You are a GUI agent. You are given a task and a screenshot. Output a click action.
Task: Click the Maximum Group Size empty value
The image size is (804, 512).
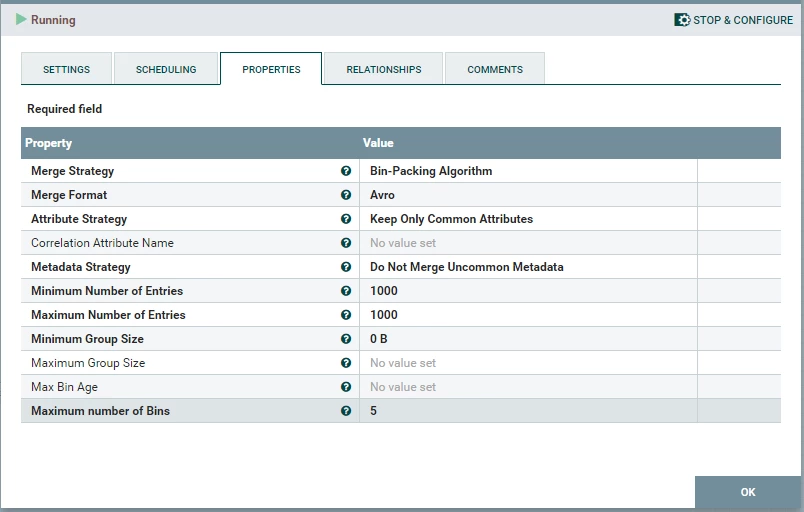pos(403,363)
